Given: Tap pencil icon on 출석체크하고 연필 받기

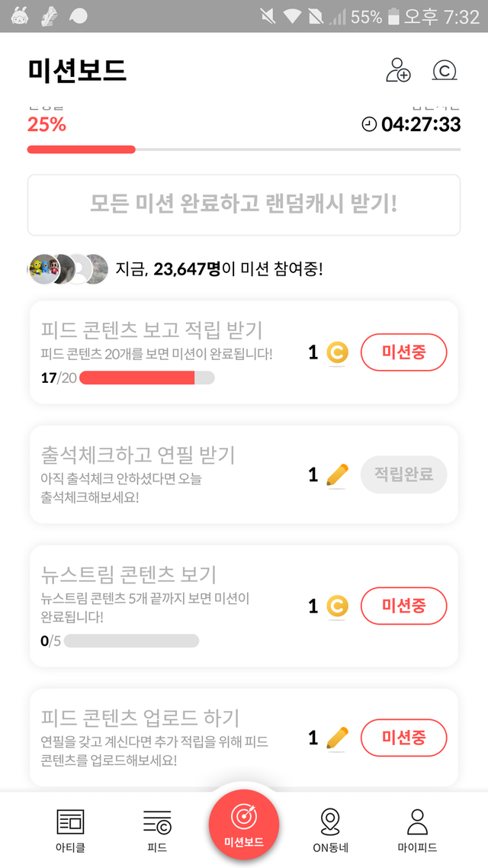Looking at the screenshot, I should pos(337,475).
